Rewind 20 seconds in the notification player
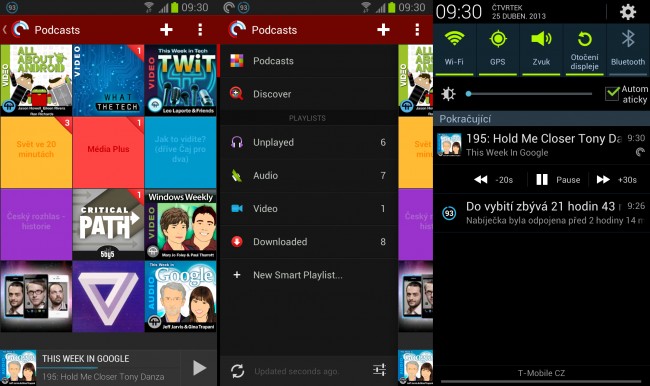 point(493,180)
